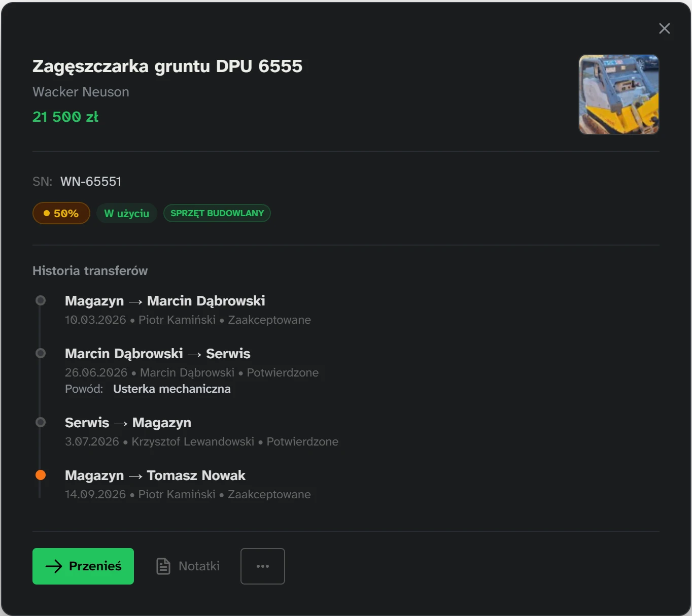This screenshot has width=692, height=616.
Task: Select the Marcin Dąbrowski → Serwis timeline marker
Action: coord(41,353)
